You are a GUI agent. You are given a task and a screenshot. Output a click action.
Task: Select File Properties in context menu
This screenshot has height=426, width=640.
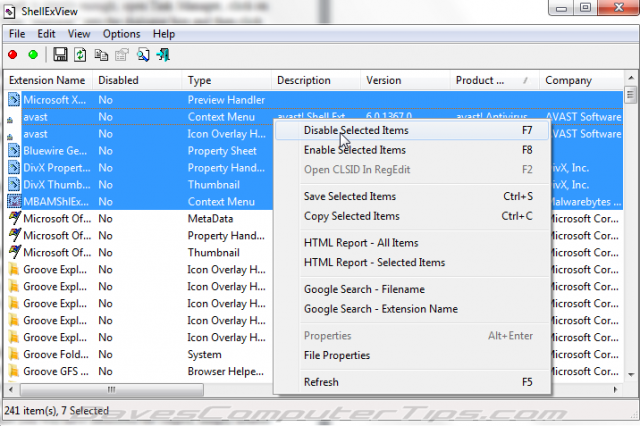411,356
